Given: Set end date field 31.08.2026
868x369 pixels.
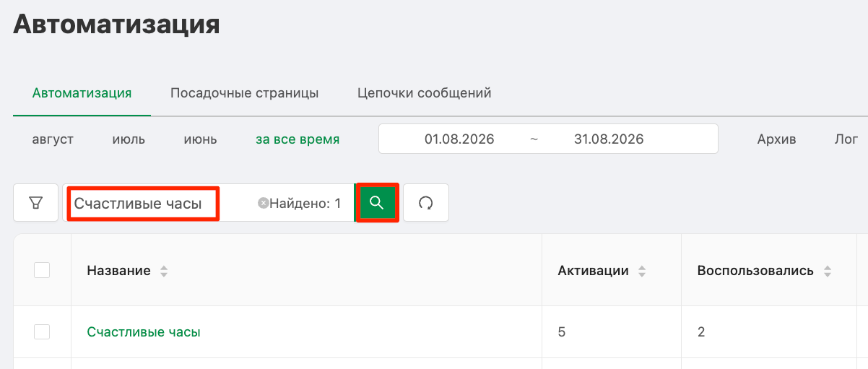Looking at the screenshot, I should click(609, 139).
